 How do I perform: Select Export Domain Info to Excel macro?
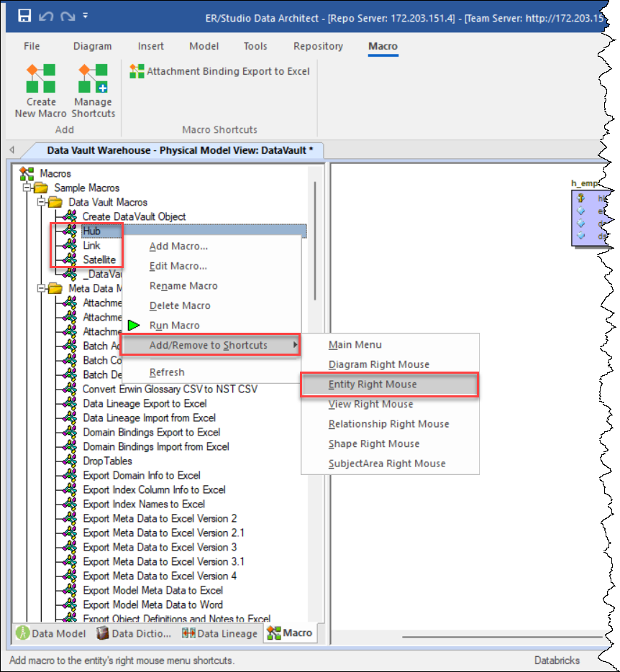142,475
